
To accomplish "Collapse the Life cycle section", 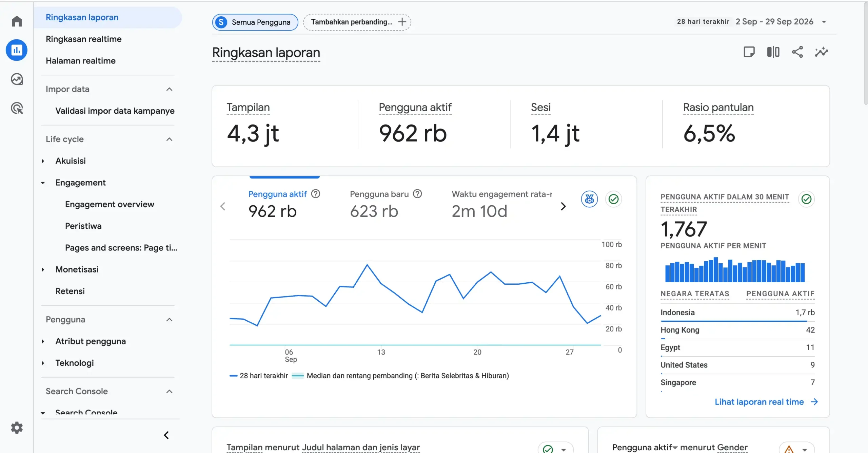I will pos(169,139).
